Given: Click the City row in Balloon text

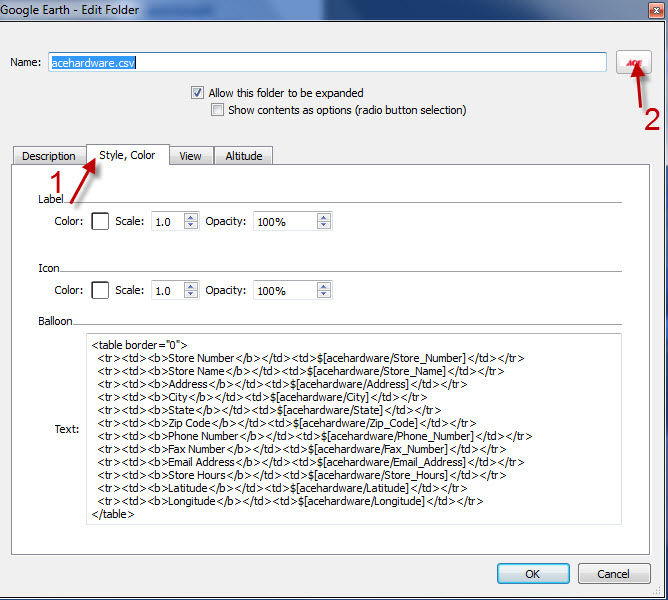Looking at the screenshot, I should [262, 397].
